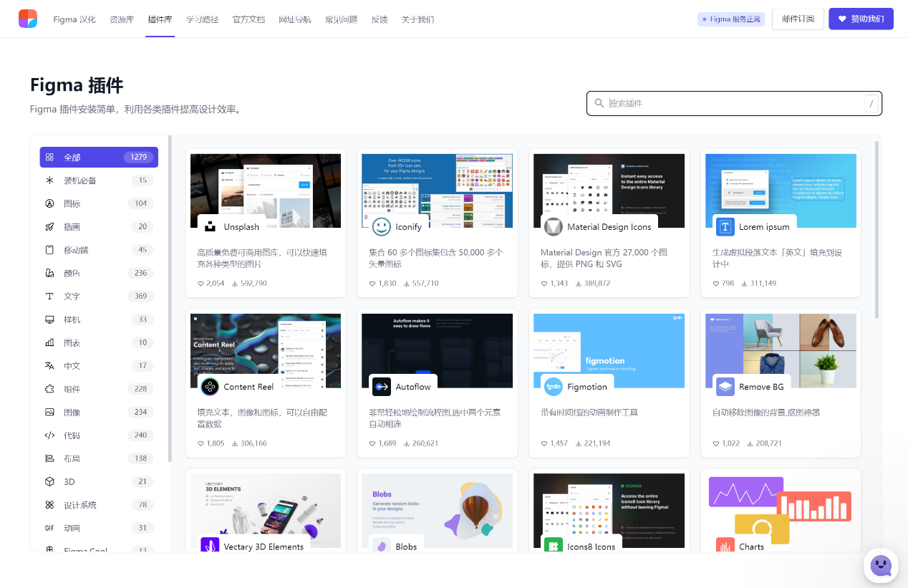Focus the 搜索插件 search field

click(734, 103)
